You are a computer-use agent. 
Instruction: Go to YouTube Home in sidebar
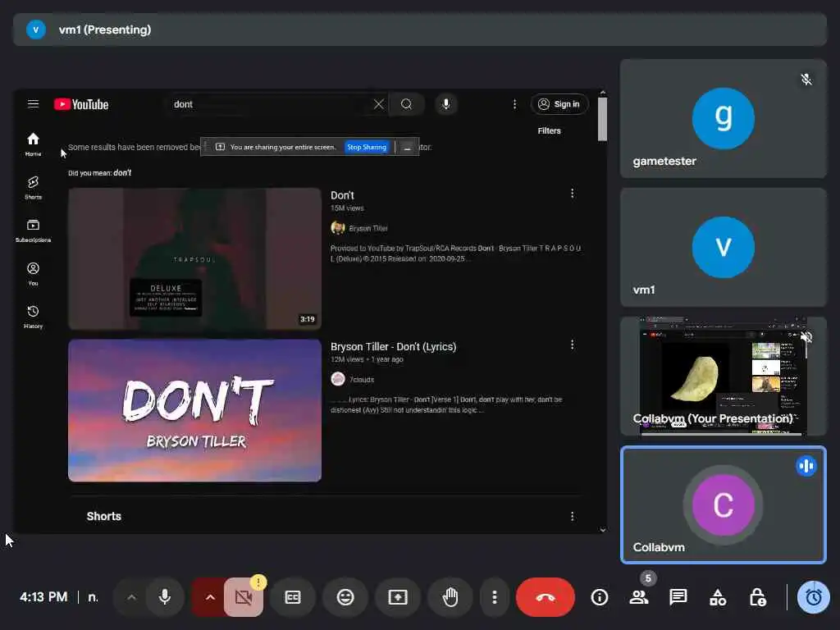coord(33,144)
